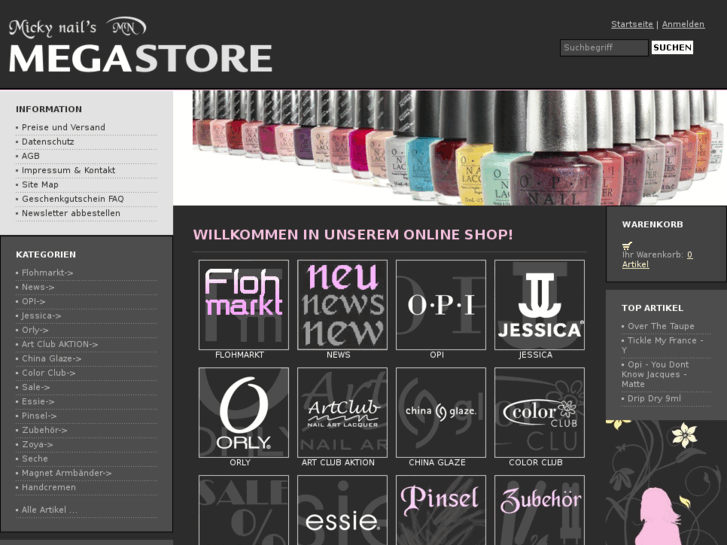
Task: Open top article Drip Dry 9ml
Action: (x=654, y=398)
